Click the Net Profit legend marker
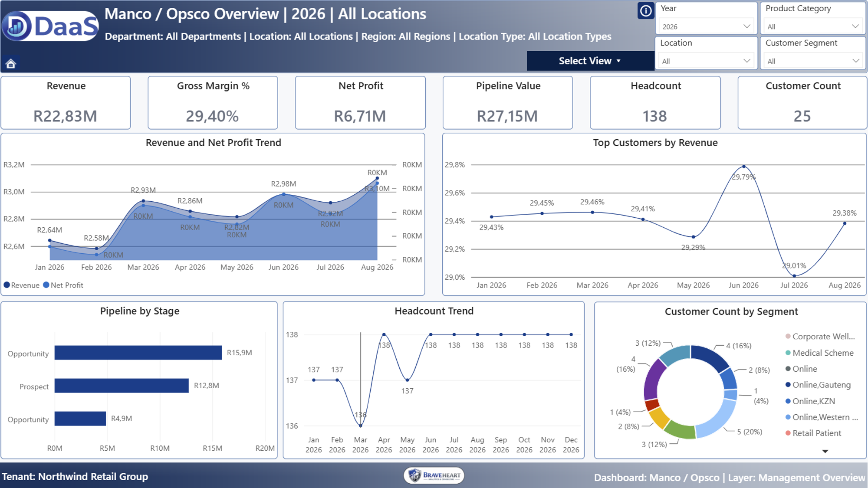Image resolution: width=868 pixels, height=488 pixels. pos(46,285)
